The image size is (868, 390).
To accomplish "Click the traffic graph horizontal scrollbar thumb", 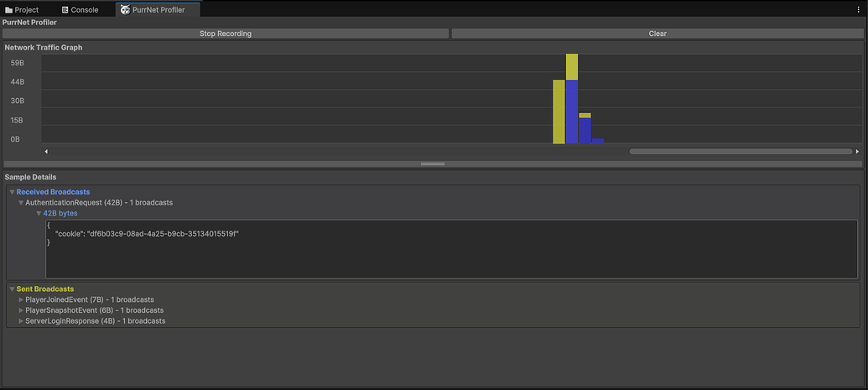I will pyautogui.click(x=741, y=152).
